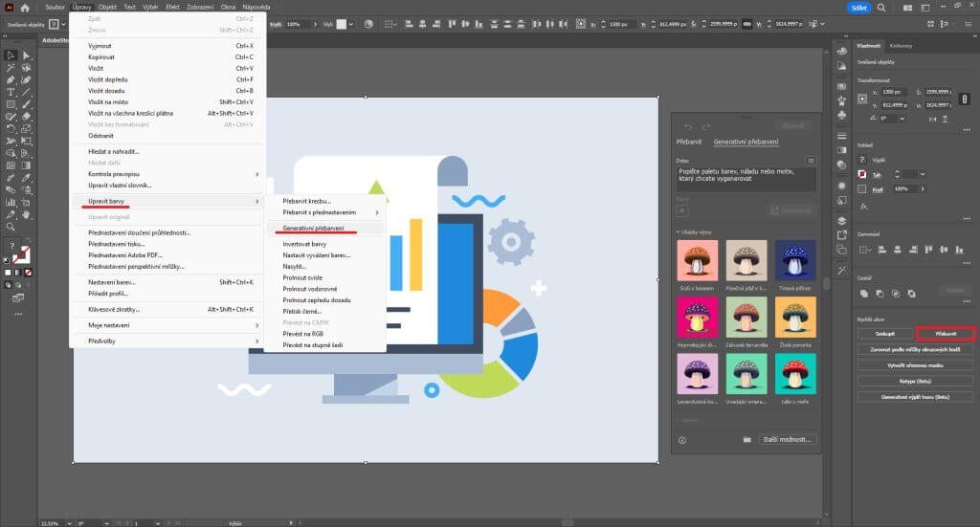
Task: Collapse the Ukázky výzev section
Action: pos(678,232)
